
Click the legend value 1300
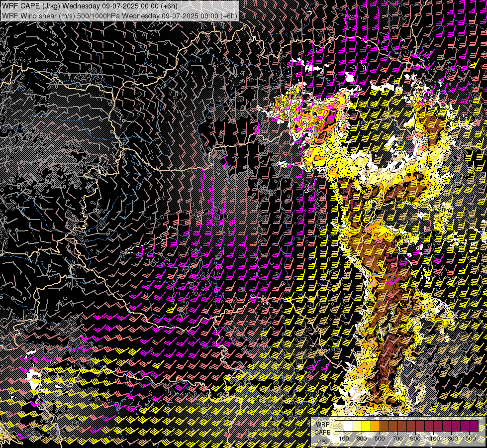[451, 439]
